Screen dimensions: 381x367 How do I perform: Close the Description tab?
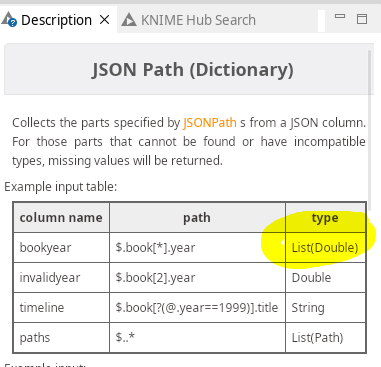tap(105, 20)
